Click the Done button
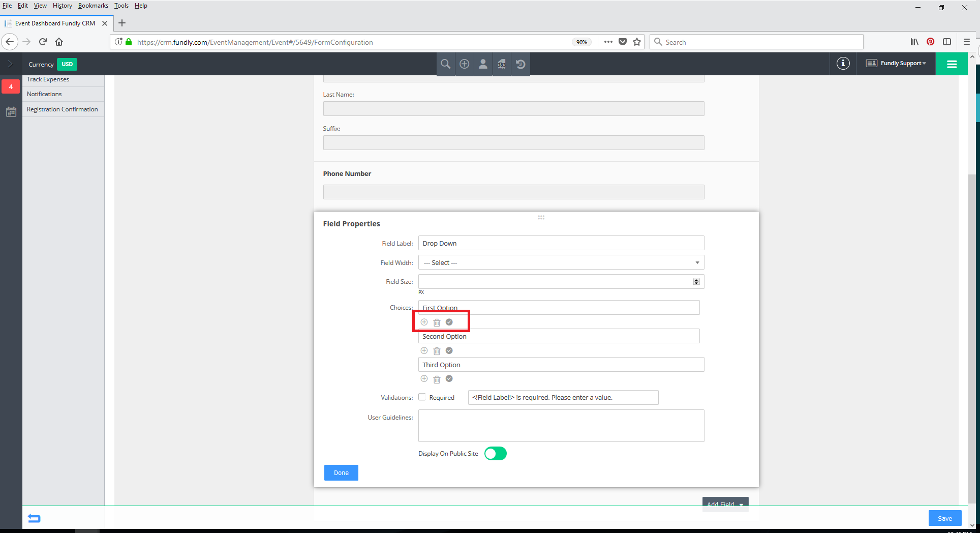Image resolution: width=980 pixels, height=533 pixels. [341, 473]
